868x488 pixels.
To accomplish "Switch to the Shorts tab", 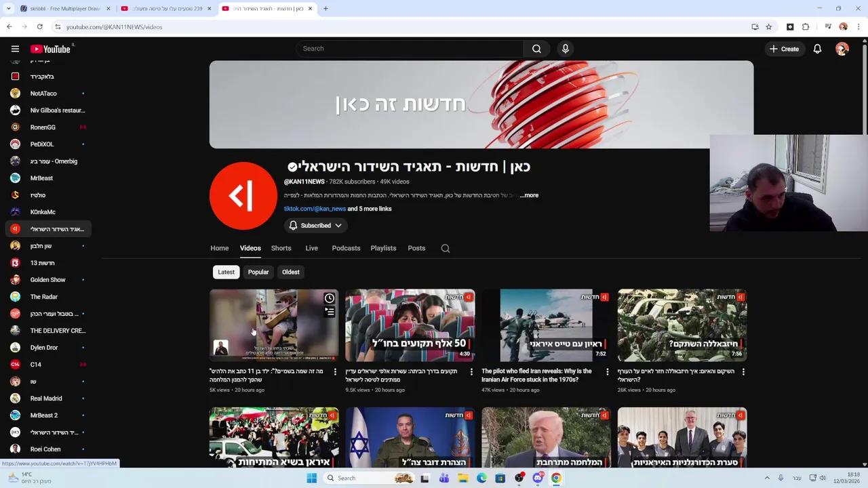I will pos(281,248).
